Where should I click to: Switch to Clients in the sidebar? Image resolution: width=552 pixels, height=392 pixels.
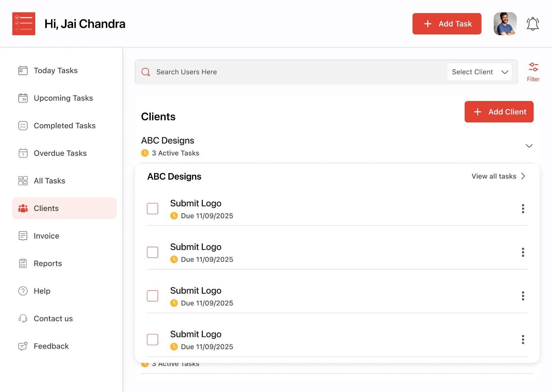tap(46, 208)
